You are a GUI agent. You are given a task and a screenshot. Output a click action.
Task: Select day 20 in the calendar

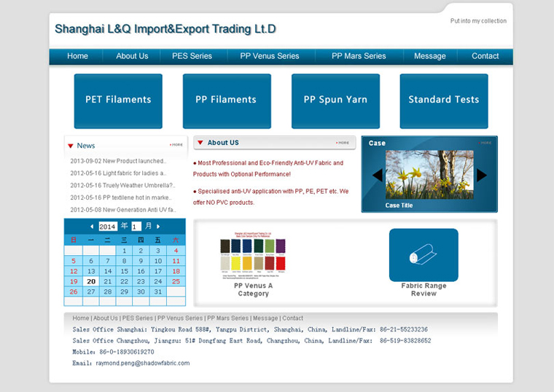[x=91, y=281]
